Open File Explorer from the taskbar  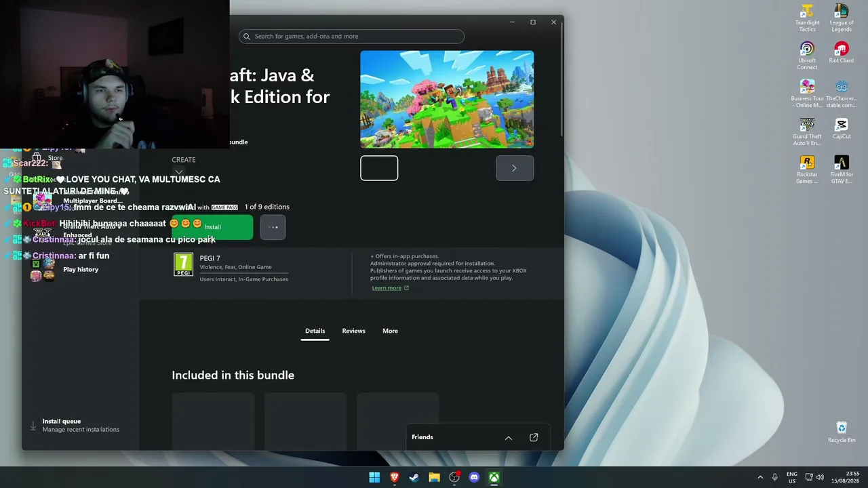coord(434,477)
